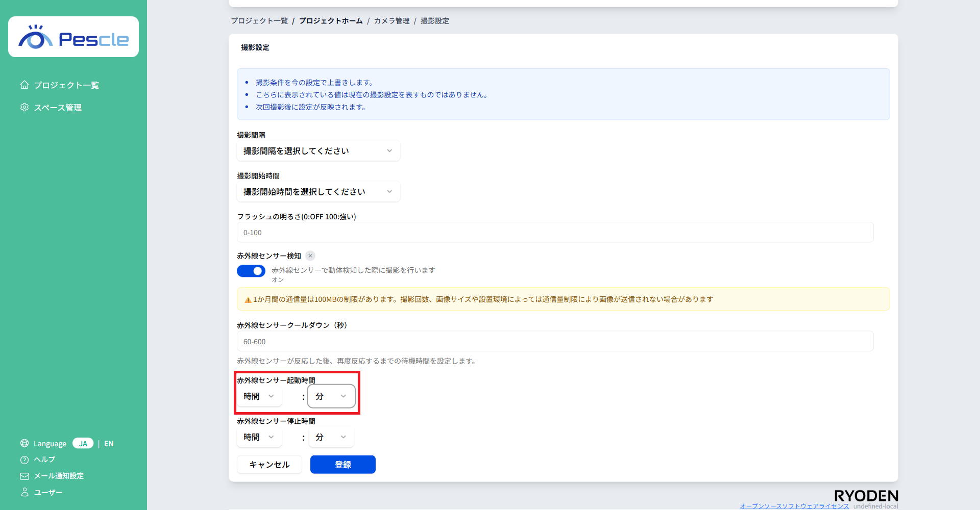The height and width of the screenshot is (510, 980).
Task: Click the Pescle logo in the sidebar
Action: tap(73, 36)
